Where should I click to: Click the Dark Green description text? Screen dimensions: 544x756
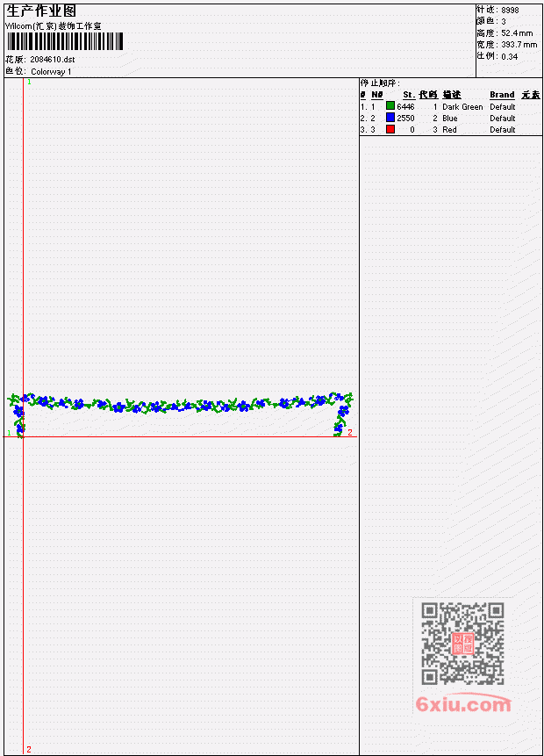click(x=462, y=106)
